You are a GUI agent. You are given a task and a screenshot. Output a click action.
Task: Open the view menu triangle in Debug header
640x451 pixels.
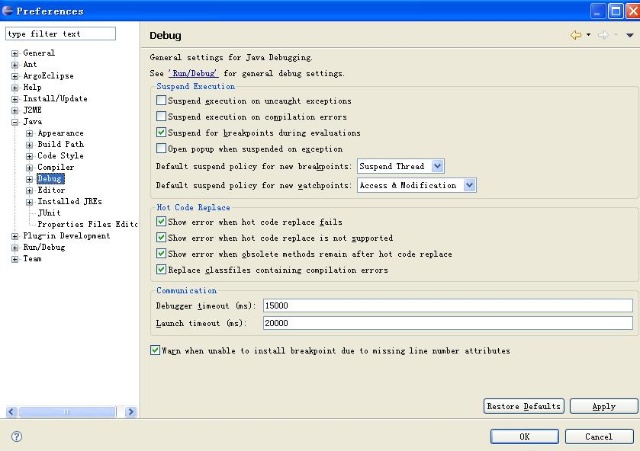point(630,36)
